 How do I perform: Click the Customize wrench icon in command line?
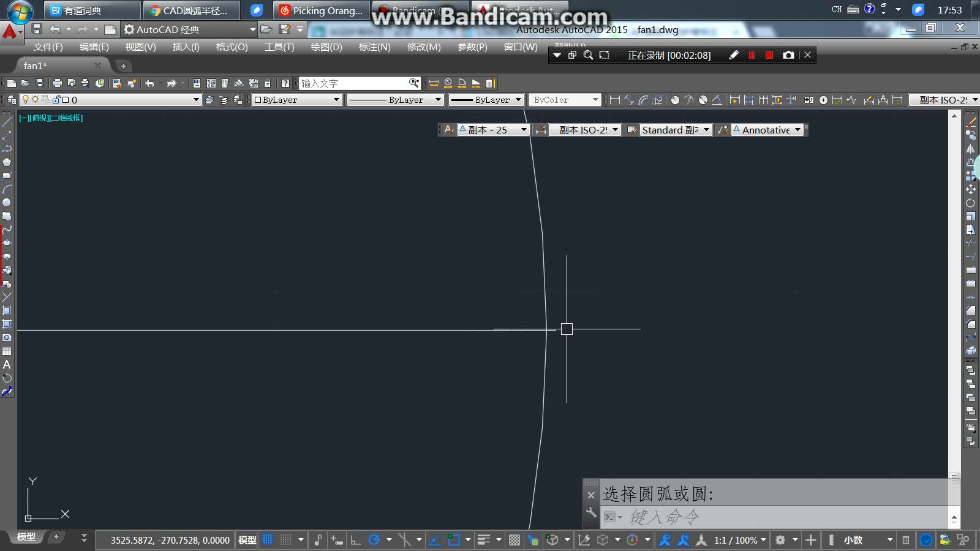(591, 513)
